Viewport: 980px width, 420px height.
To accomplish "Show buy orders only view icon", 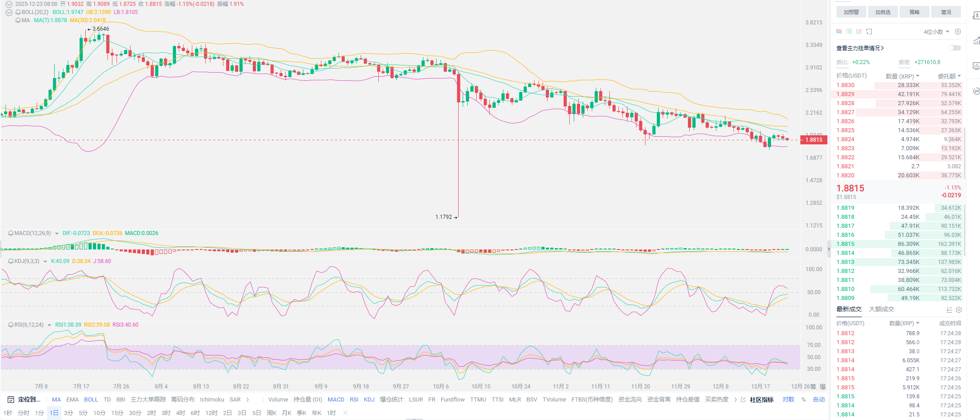I will [x=849, y=32].
